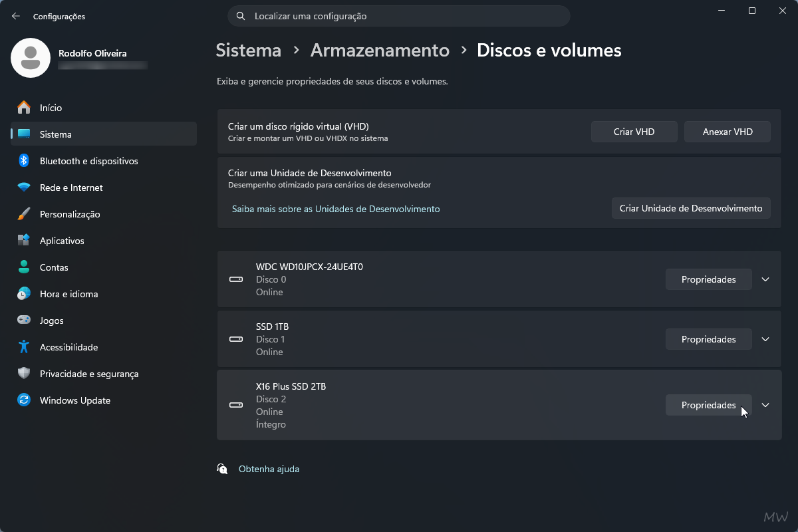Select Acessibilidade in sidebar
The height and width of the screenshot is (532, 798).
pyautogui.click(x=104, y=347)
